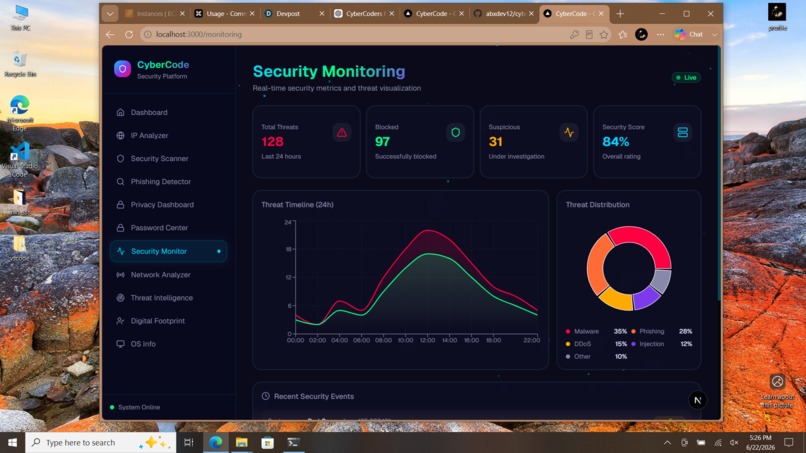
Task: Open the browser profile avatar
Action: tap(641, 34)
